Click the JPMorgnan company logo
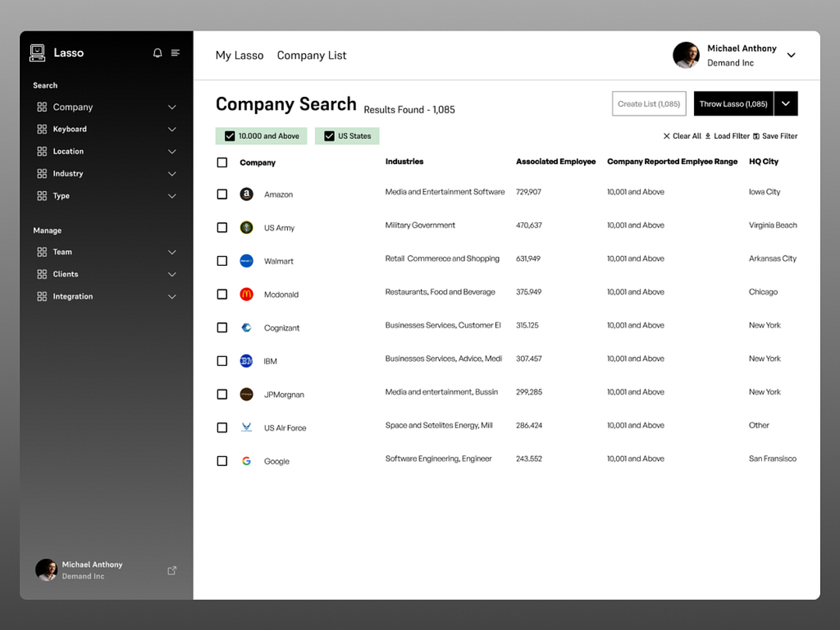 (247, 394)
